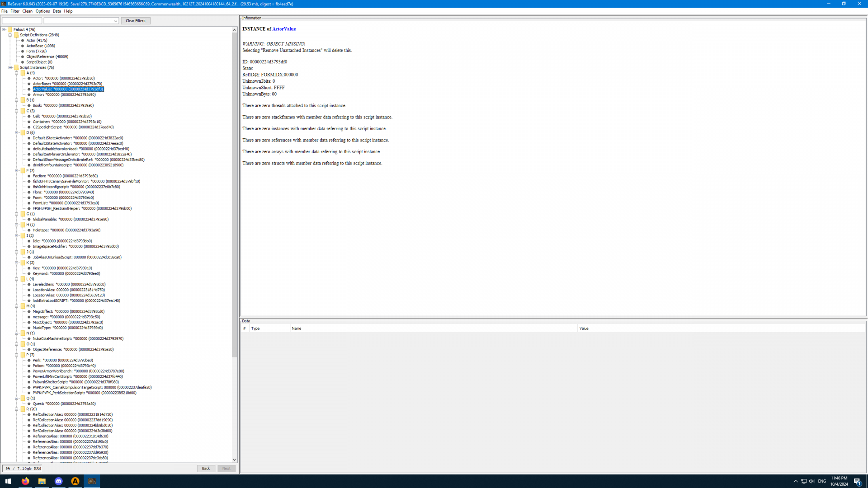Click the ReSaver hard-drive taskbar icon
The height and width of the screenshot is (488, 868).
click(92, 481)
